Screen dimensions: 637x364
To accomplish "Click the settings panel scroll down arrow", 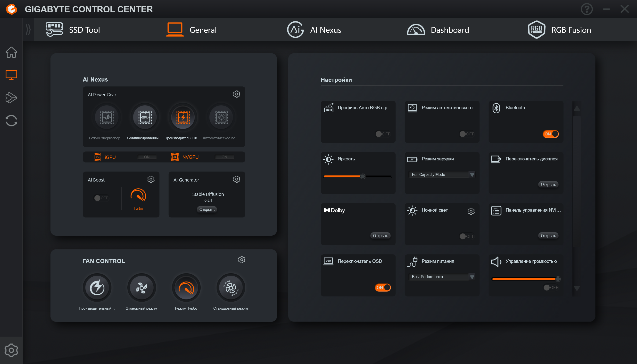I will (x=577, y=288).
